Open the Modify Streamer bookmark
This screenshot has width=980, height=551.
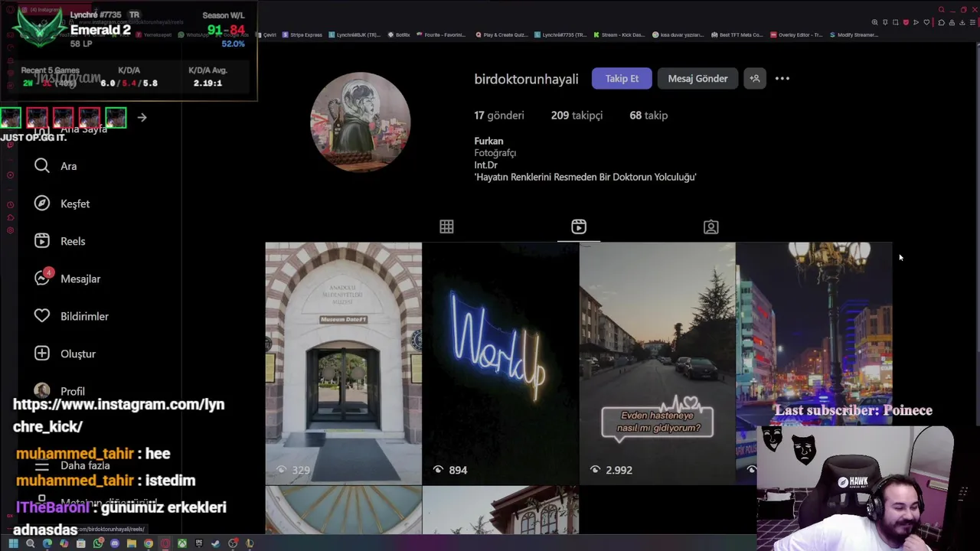pos(854,34)
